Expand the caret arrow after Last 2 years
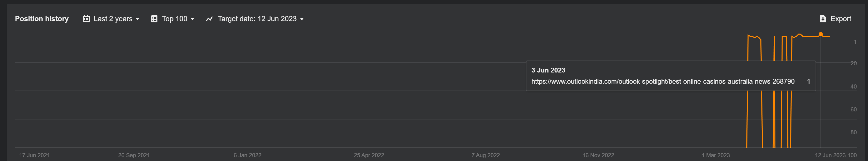The width and height of the screenshot is (868, 161). [x=138, y=19]
